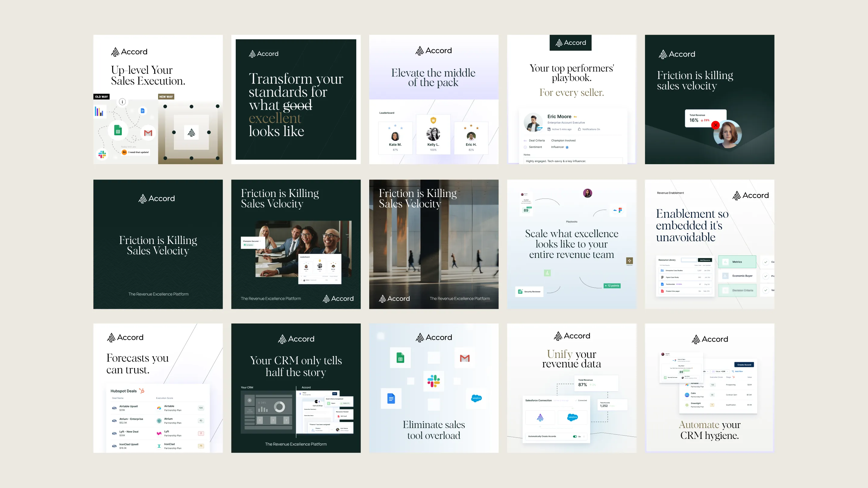Toggle off Automatically Create Accords switch
868x488 pixels.
pyautogui.click(x=575, y=436)
